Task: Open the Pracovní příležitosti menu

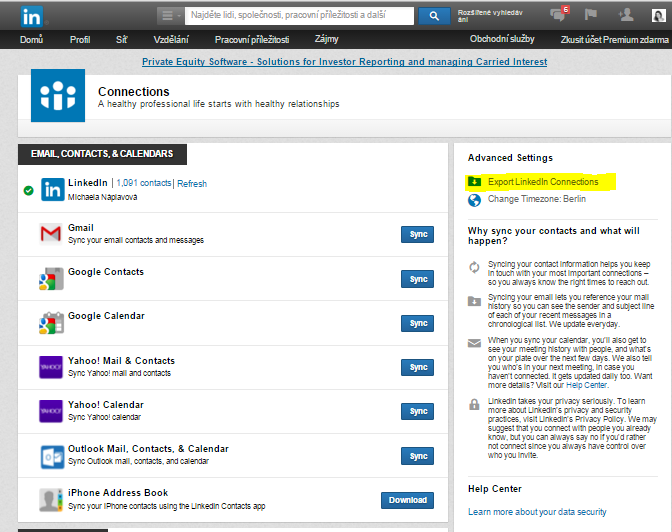Action: pyautogui.click(x=252, y=40)
